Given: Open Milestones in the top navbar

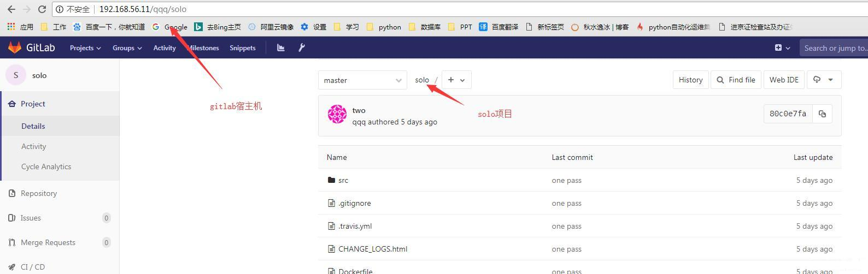Looking at the screenshot, I should pos(203,48).
